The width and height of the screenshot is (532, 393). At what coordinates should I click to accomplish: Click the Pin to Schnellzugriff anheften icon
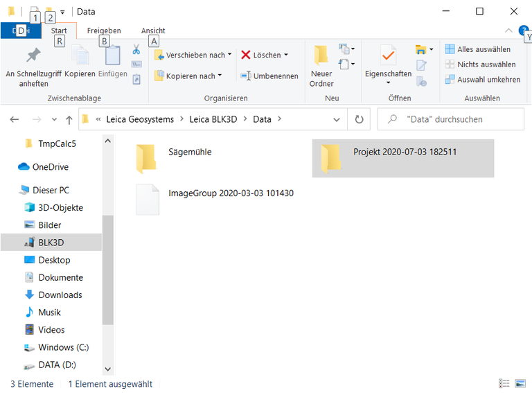(33, 55)
